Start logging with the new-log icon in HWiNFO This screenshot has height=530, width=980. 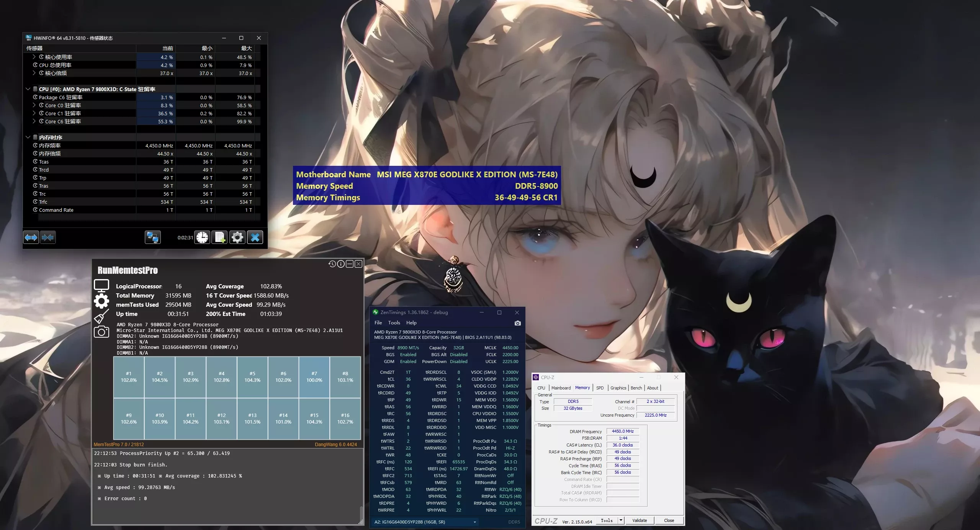(x=220, y=237)
